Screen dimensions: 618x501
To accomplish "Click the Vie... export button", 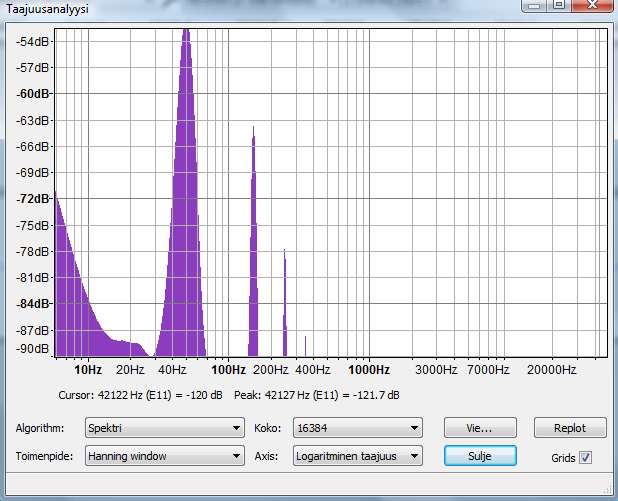I will 480,428.
